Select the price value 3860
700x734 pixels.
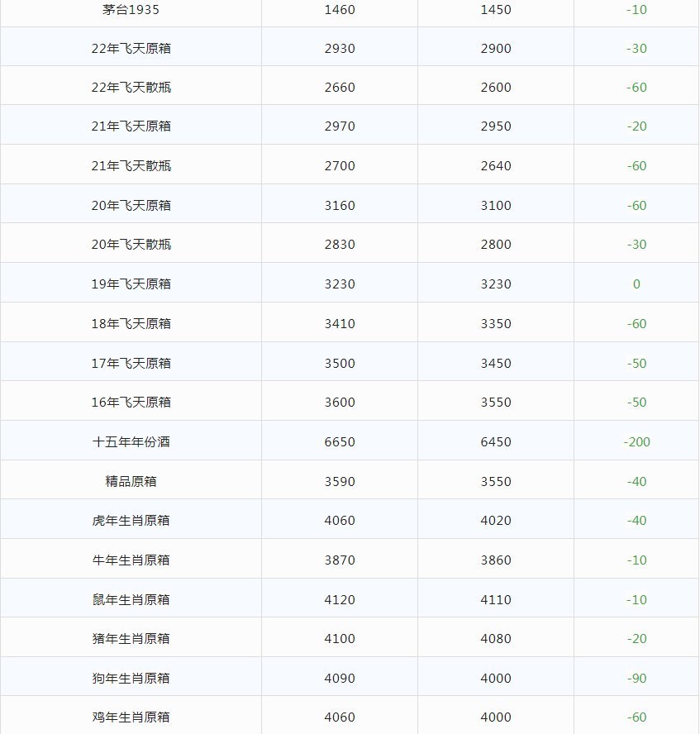point(496,560)
